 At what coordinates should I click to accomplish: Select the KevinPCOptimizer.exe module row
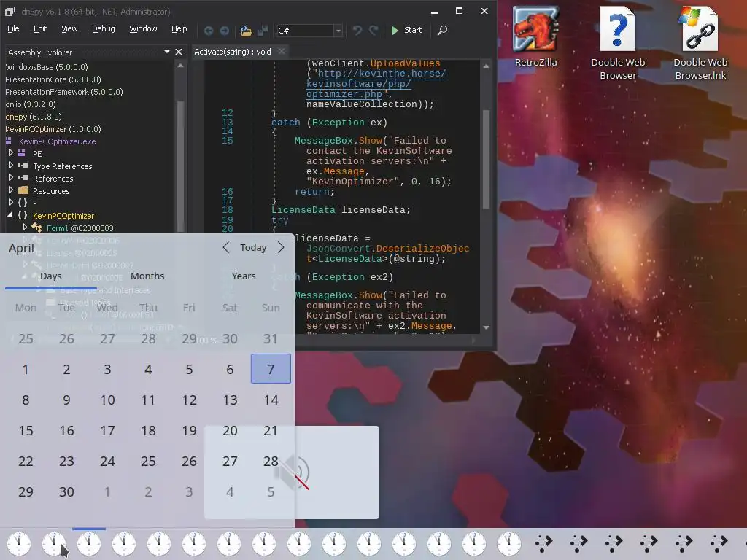pos(57,141)
